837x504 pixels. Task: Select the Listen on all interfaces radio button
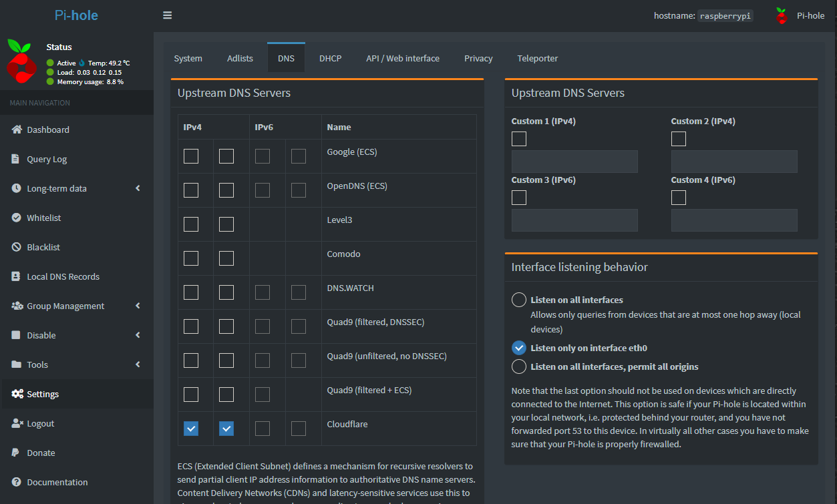(x=519, y=300)
